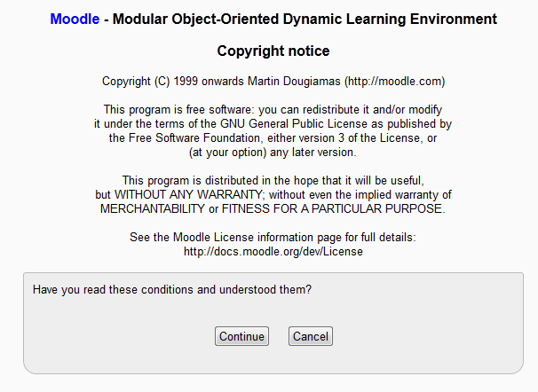Screen dimensions: 538x392
Task: Click the 'Copyright notice' heading
Action: tap(273, 51)
